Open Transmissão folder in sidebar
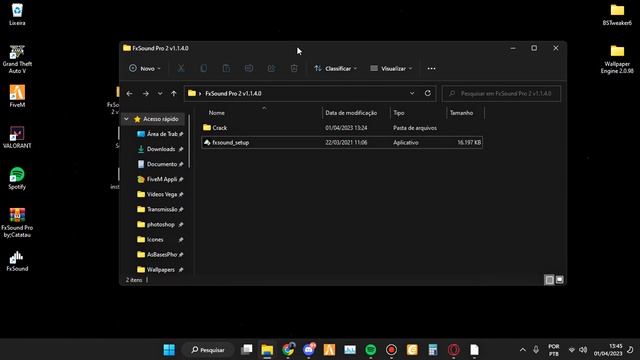Viewport: 640px width, 360px height. (x=160, y=209)
